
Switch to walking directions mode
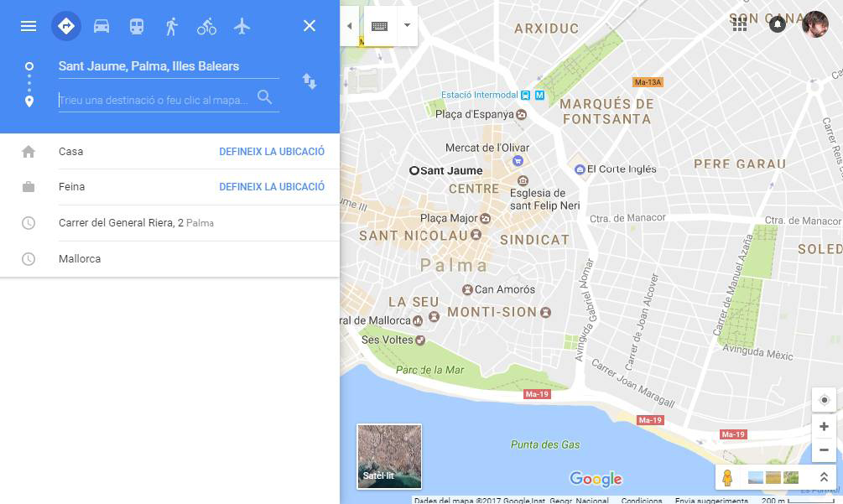pos(171,26)
